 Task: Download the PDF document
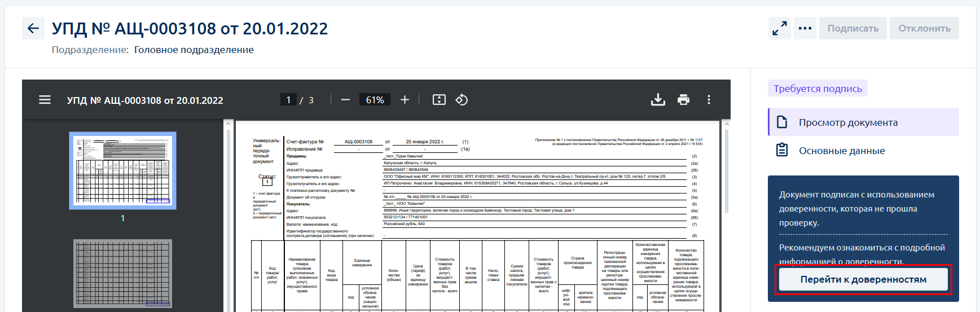(658, 100)
